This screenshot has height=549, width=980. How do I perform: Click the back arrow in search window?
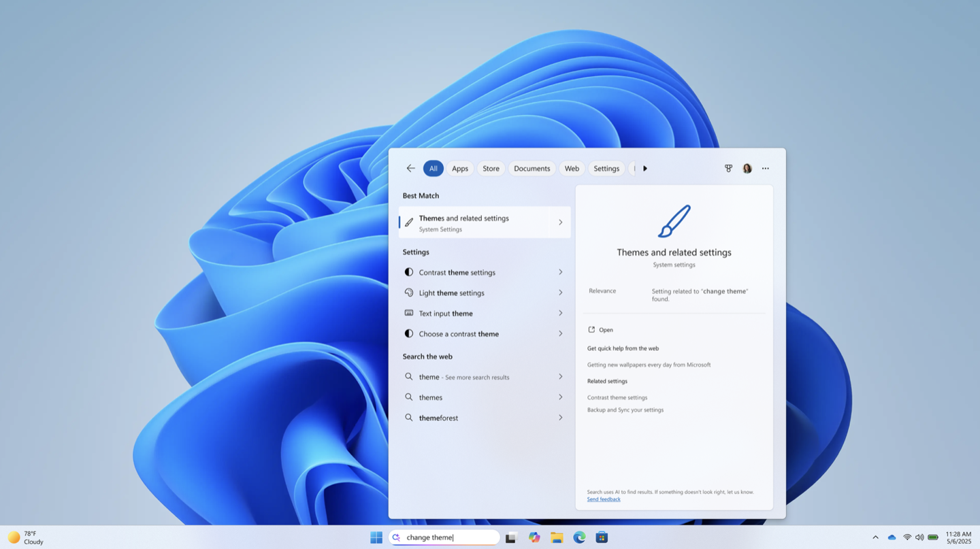(x=410, y=168)
